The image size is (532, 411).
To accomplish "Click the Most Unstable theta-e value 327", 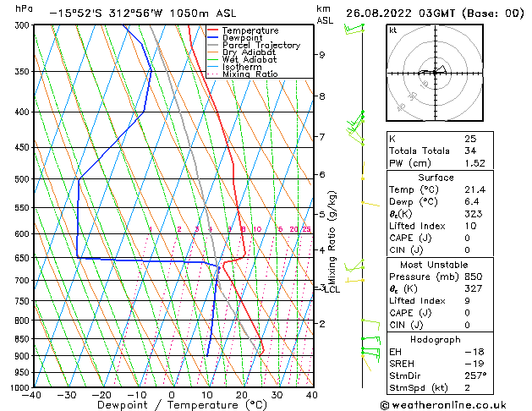I will tap(474, 288).
